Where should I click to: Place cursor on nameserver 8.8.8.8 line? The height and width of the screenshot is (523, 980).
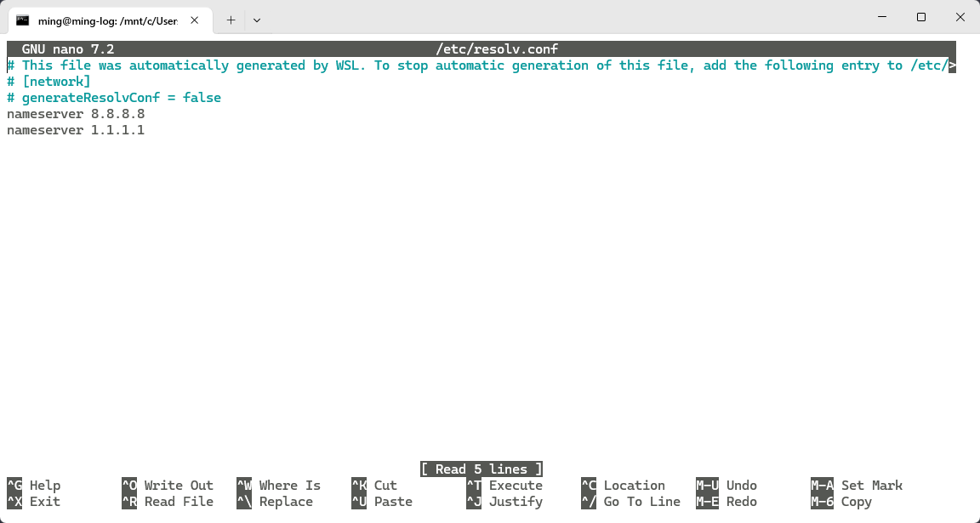point(76,114)
